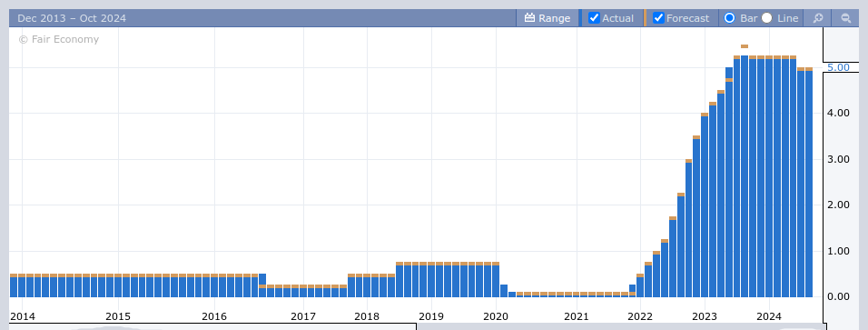The image size is (868, 330).
Task: Click the highlighted 5.00 axis value
Action: tap(838, 67)
